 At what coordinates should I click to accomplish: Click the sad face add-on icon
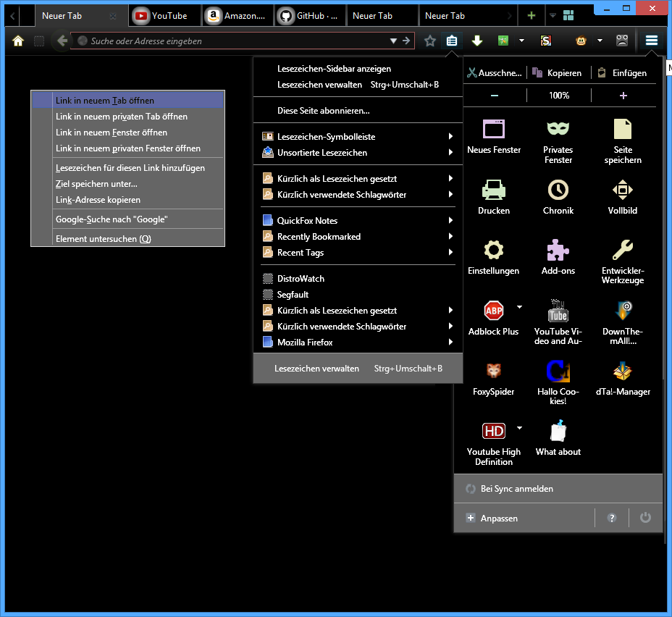click(622, 41)
